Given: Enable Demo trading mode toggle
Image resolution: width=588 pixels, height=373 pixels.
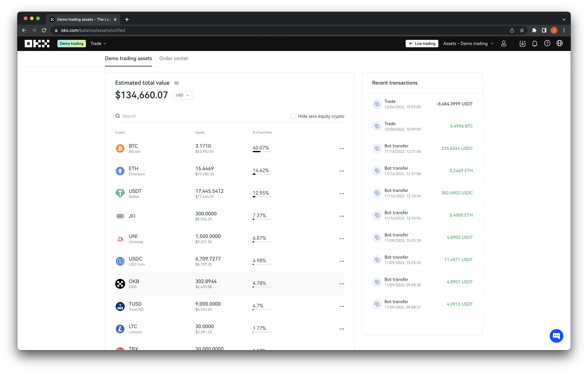Looking at the screenshot, I should click(71, 43).
